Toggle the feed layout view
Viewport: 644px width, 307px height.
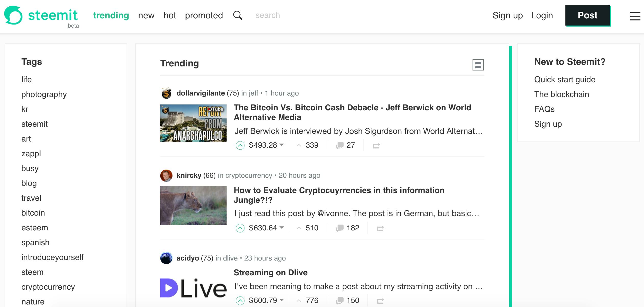tap(478, 65)
